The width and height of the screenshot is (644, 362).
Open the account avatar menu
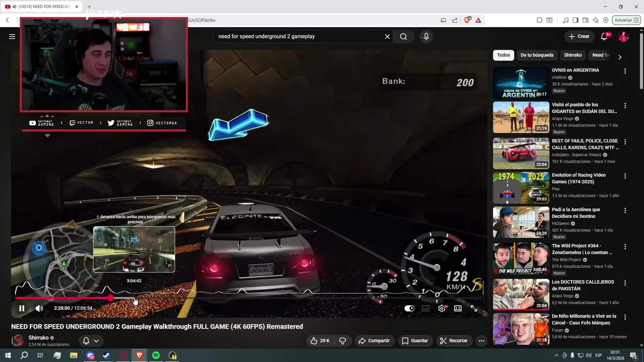pos(623,36)
